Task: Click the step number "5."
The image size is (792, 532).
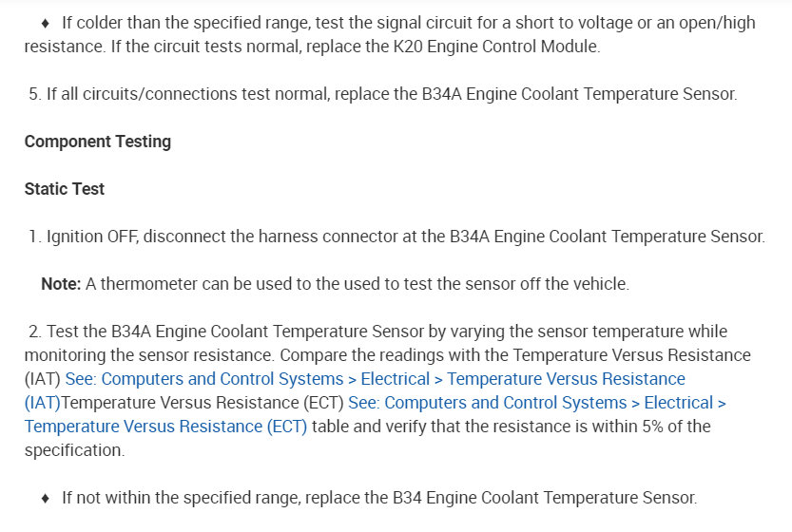Action: (35, 94)
